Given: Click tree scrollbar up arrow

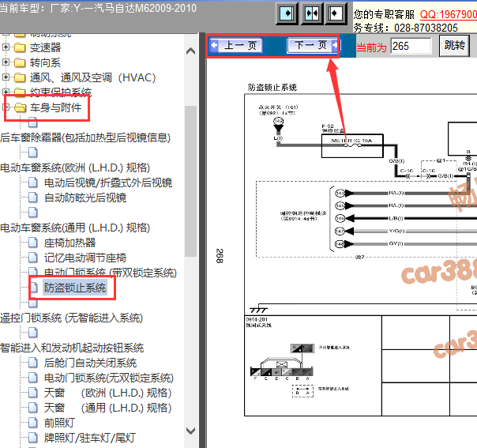Looking at the screenshot, I should 191,51.
